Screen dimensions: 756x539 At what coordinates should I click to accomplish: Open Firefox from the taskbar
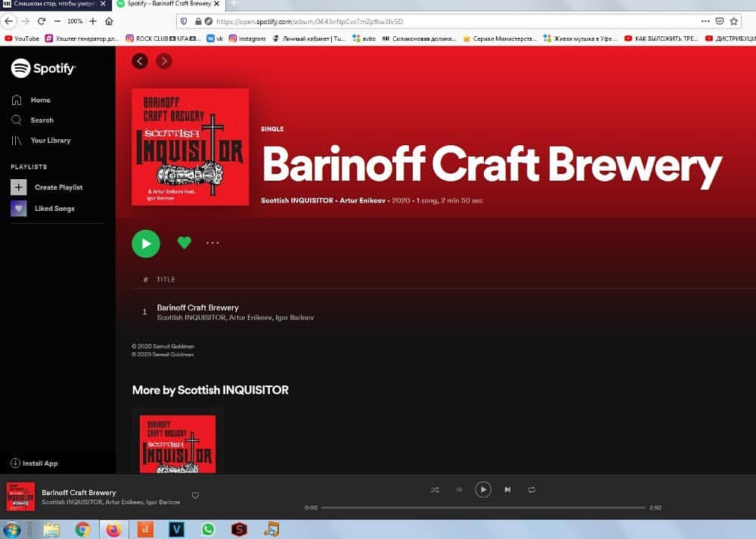tap(114, 530)
